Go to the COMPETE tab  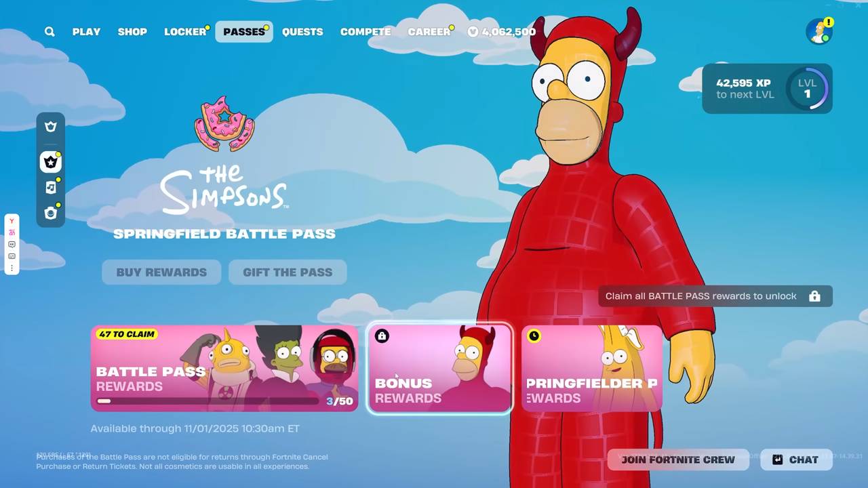pos(366,32)
